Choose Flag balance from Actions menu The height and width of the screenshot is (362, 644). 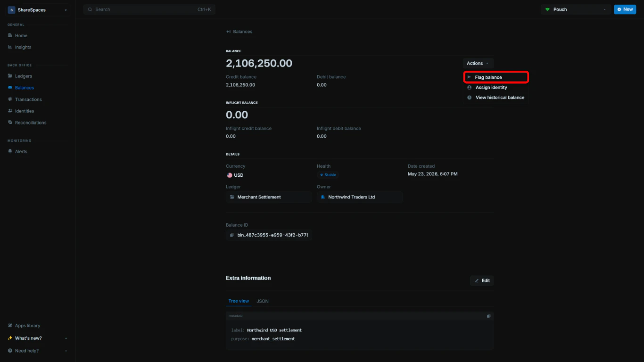point(495,77)
